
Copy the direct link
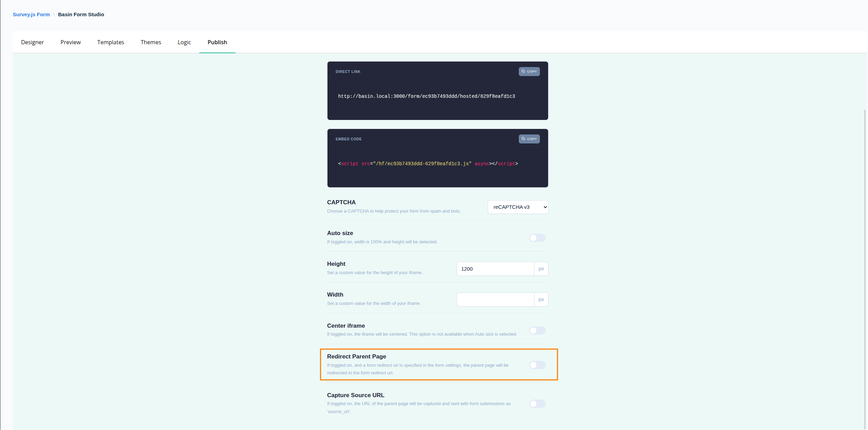[x=529, y=72]
